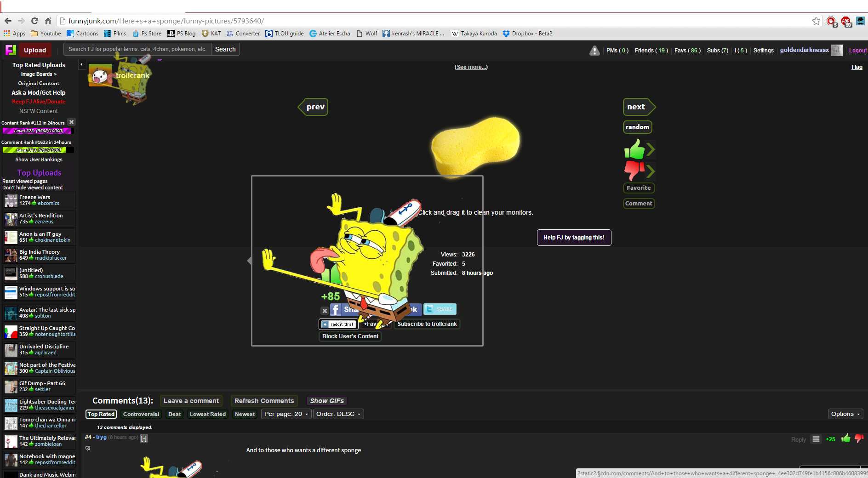Thumb down the main post
868x478 pixels.
tap(634, 171)
